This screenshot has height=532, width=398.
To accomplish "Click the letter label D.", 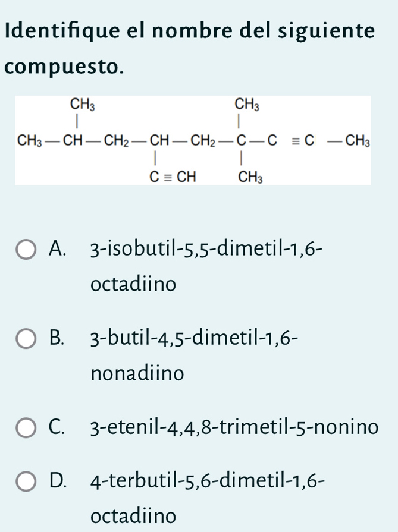I will 58,479.
